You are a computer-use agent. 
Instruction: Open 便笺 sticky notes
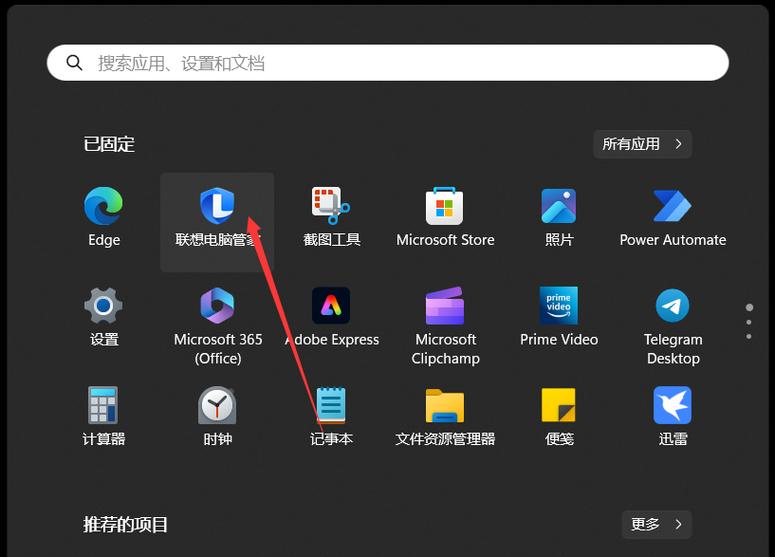pyautogui.click(x=559, y=416)
